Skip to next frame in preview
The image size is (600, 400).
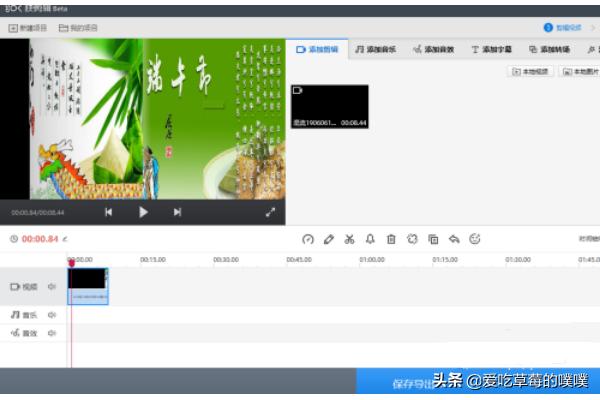(177, 212)
